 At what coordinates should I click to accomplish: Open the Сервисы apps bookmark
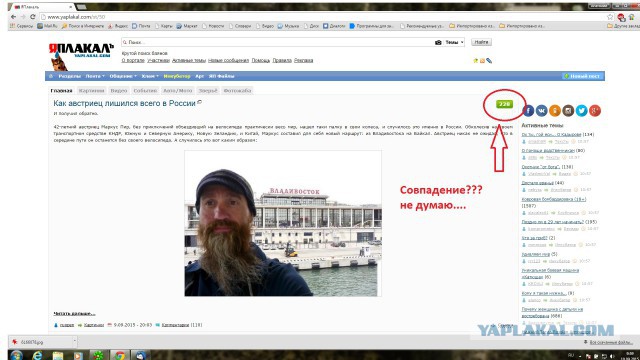21,26
